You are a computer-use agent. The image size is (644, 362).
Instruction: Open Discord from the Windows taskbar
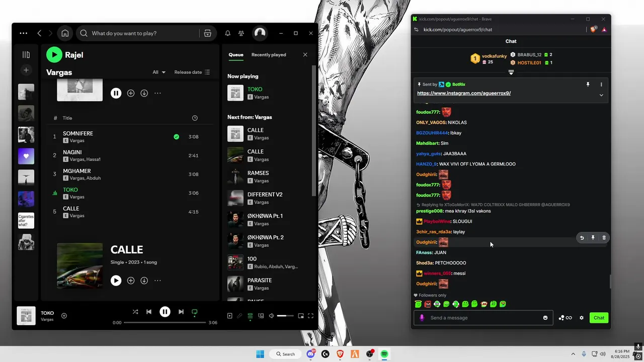[311, 354]
